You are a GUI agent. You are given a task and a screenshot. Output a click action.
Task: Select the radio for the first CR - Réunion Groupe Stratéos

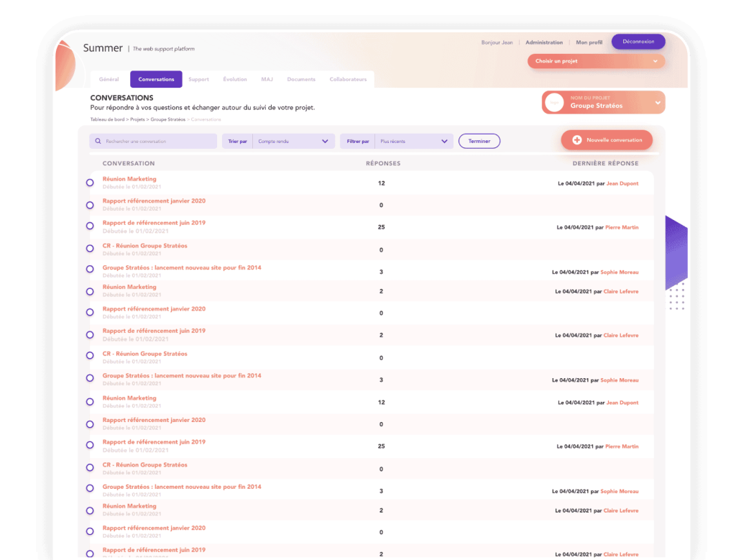click(90, 249)
